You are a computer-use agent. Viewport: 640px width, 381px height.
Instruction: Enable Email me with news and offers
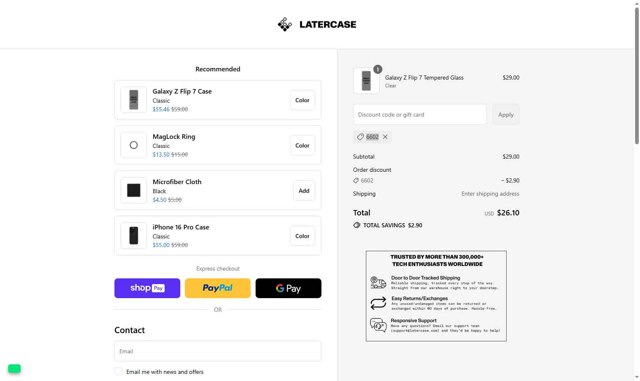point(118,371)
